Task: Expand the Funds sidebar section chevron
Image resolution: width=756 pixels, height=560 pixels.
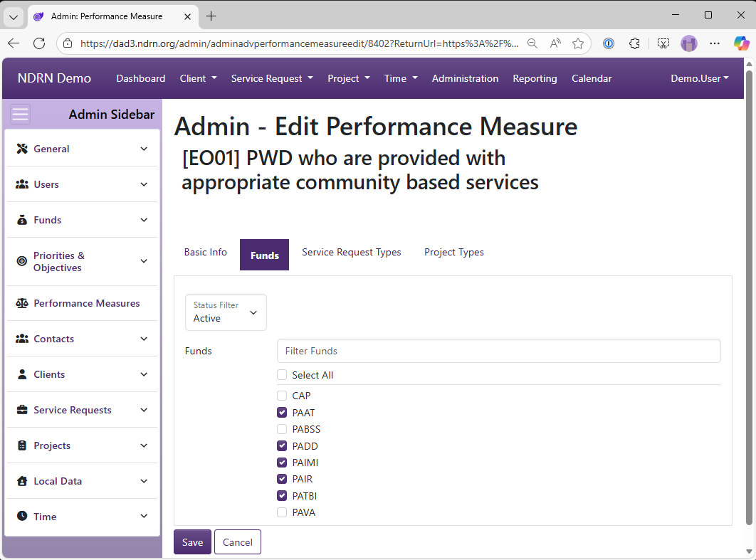Action: 144,221
